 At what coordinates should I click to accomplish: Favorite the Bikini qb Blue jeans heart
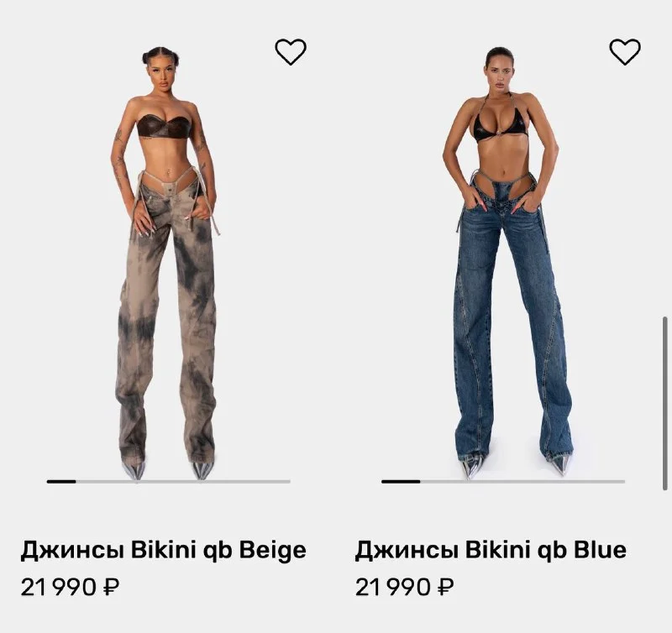pos(625,52)
